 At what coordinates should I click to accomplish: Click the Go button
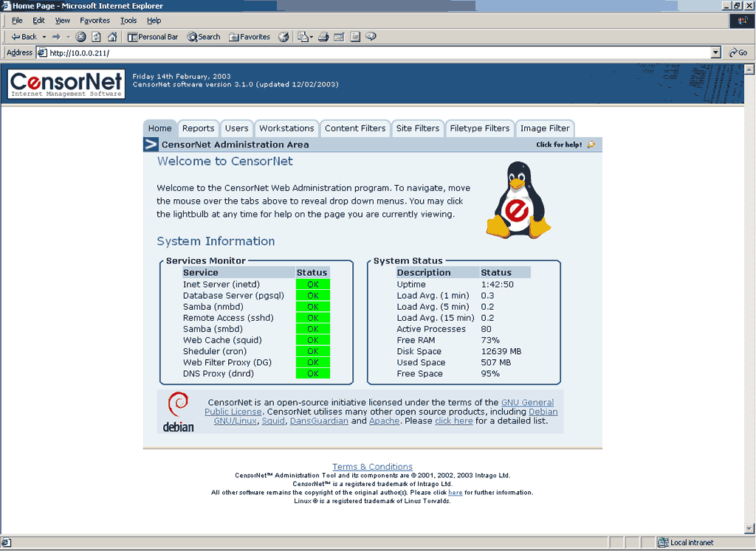[x=738, y=53]
